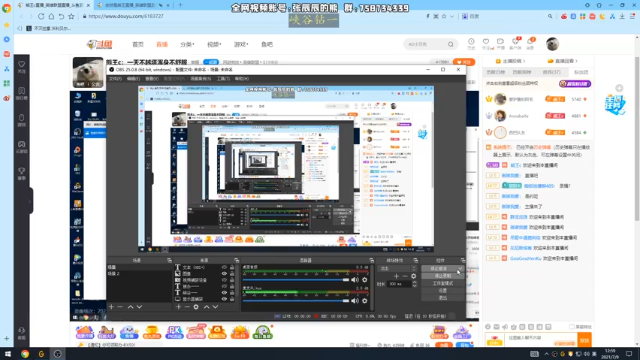Viewport: 640px width, 360px height.
Task: Pop out the OBS controls dock panel
Action: (462, 260)
